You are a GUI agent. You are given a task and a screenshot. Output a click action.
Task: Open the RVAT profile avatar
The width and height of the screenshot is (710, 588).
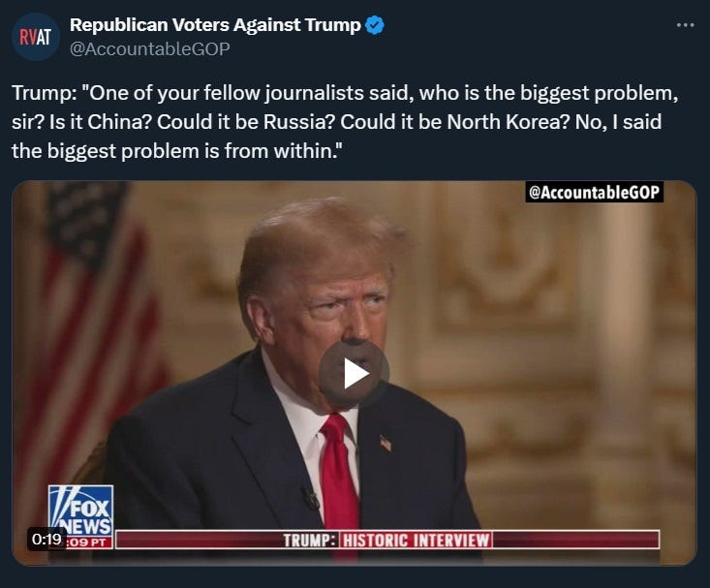point(35,37)
